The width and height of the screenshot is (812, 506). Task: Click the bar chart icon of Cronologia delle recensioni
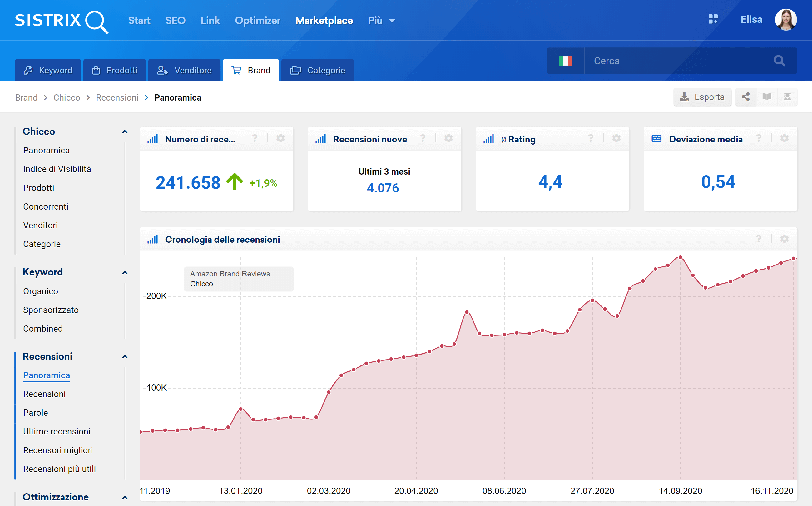point(153,239)
